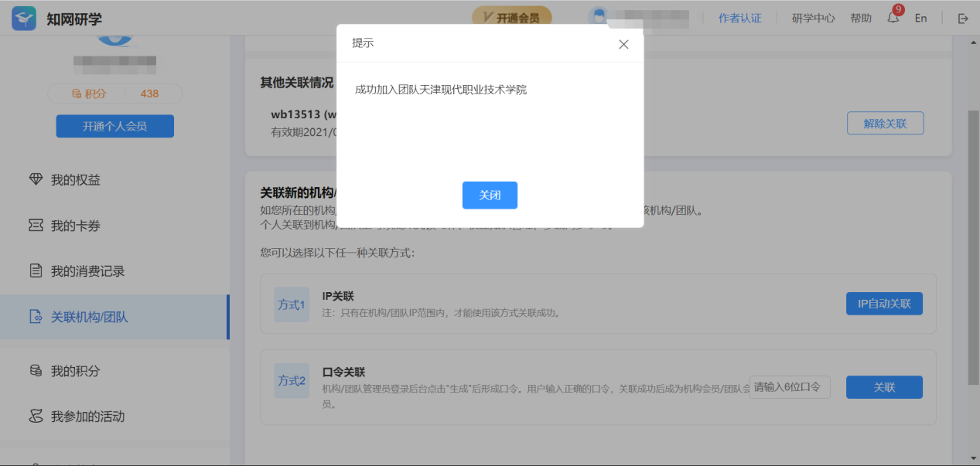The image size is (980, 466).
Task: Click the page vertical scrollbar
Action: click(x=974, y=247)
